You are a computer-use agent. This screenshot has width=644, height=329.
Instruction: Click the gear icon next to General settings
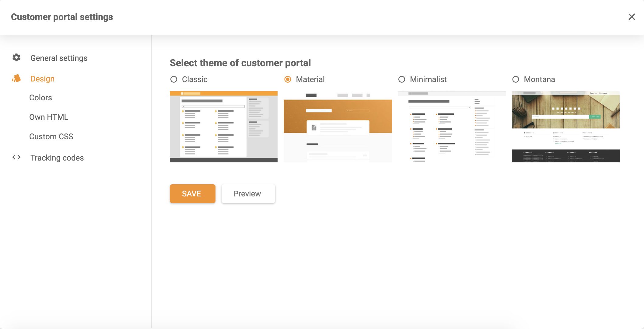[x=16, y=57]
